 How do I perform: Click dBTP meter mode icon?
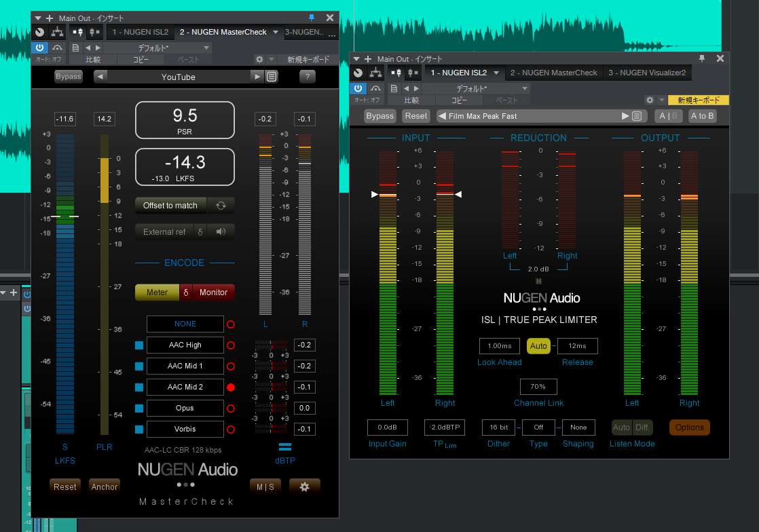tap(285, 446)
